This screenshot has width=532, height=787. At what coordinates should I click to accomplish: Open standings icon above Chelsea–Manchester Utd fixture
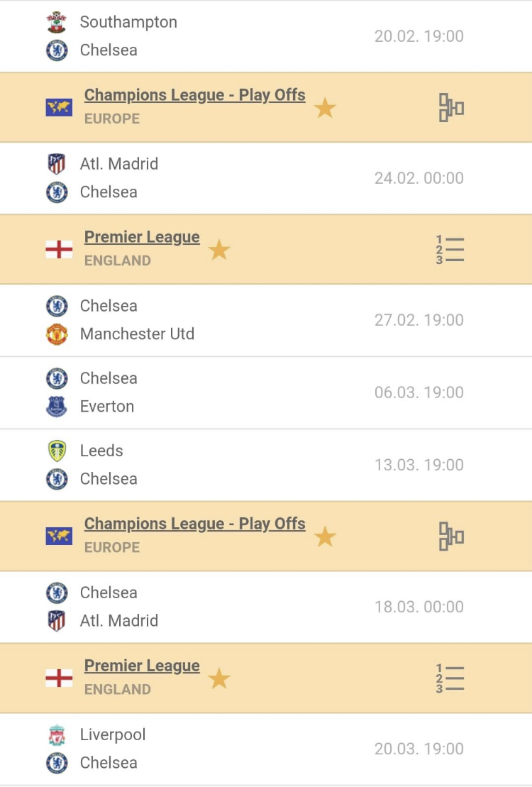click(450, 250)
